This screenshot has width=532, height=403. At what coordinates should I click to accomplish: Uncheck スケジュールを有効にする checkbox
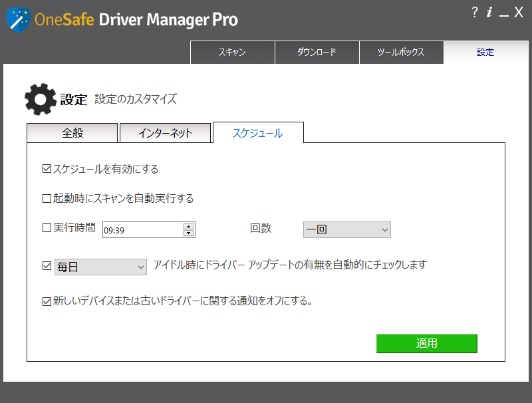click(47, 169)
